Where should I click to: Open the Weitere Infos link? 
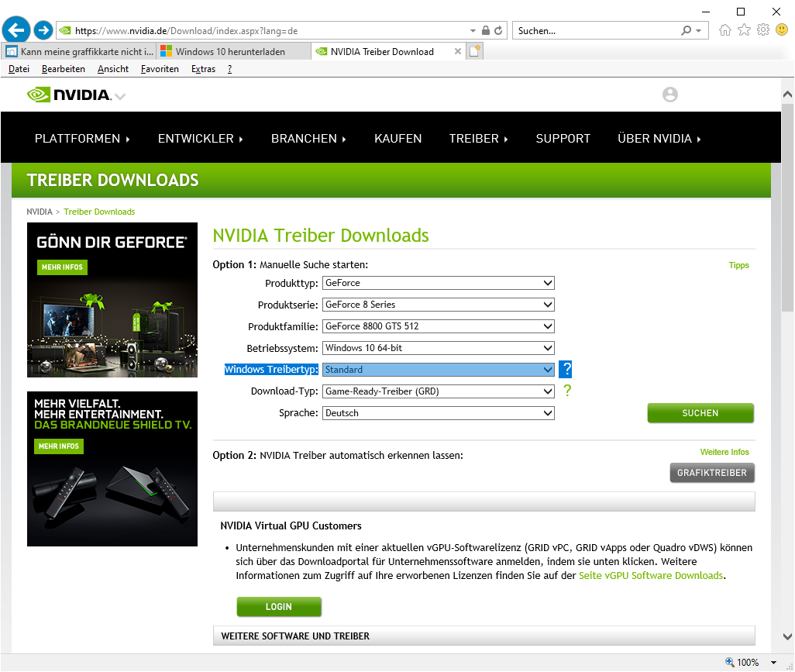coord(724,452)
